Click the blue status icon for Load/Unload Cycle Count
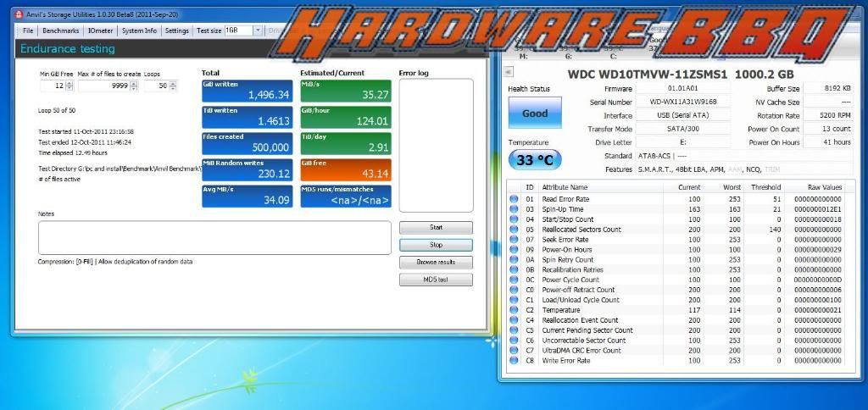 [514, 300]
